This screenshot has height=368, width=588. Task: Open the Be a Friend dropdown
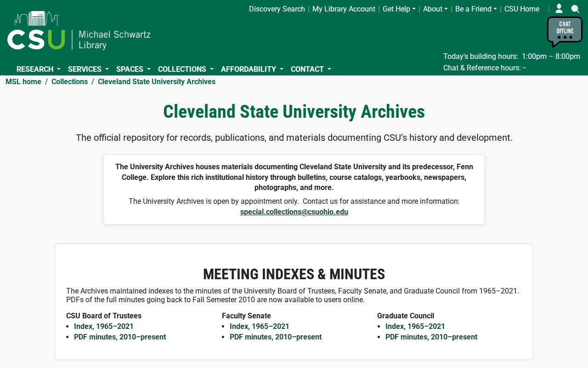tap(476, 9)
